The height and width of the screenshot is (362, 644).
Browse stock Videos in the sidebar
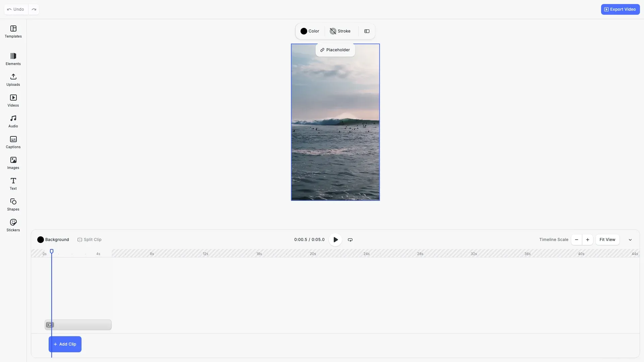click(x=13, y=101)
